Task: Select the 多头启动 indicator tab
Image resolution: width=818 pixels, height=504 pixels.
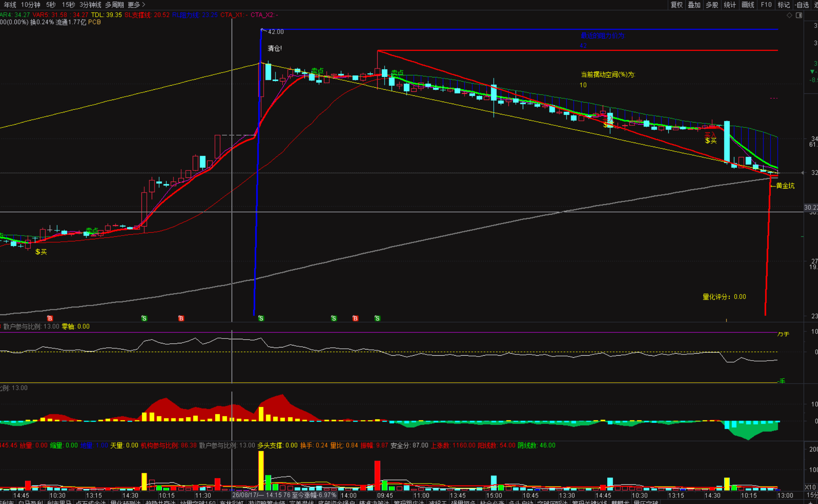Action: (x=521, y=502)
